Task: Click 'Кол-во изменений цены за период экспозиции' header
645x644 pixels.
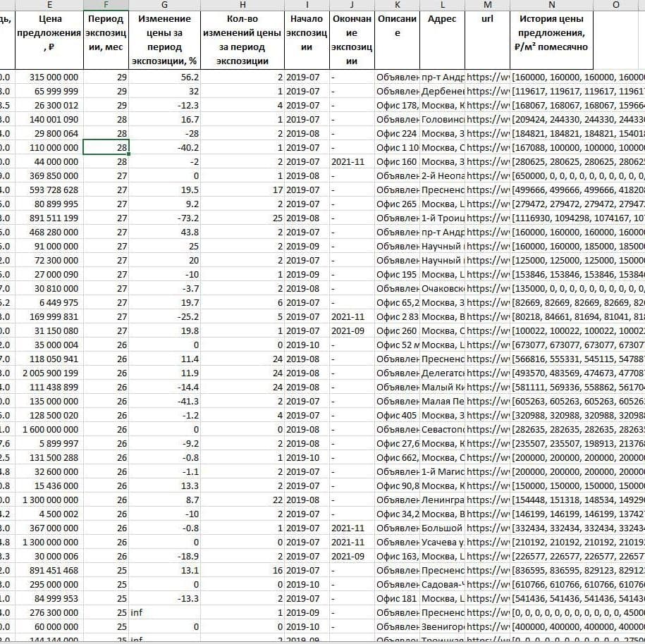Action: click(242, 40)
